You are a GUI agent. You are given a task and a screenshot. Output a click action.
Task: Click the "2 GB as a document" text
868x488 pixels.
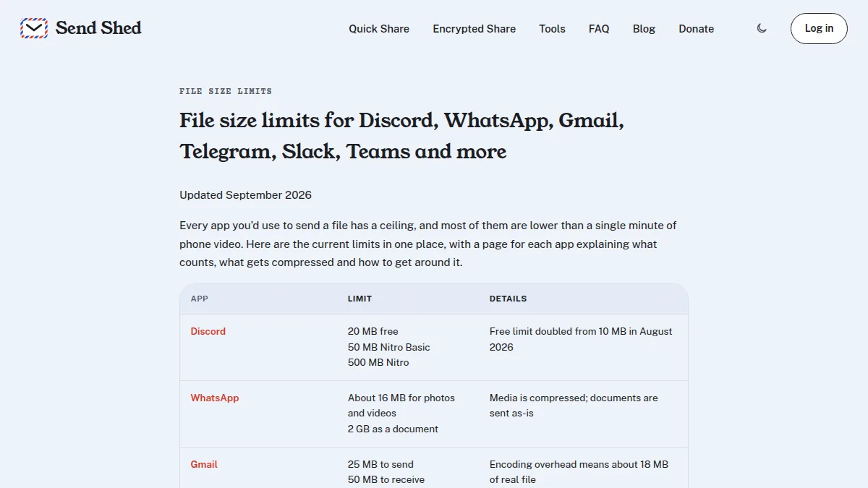(393, 429)
